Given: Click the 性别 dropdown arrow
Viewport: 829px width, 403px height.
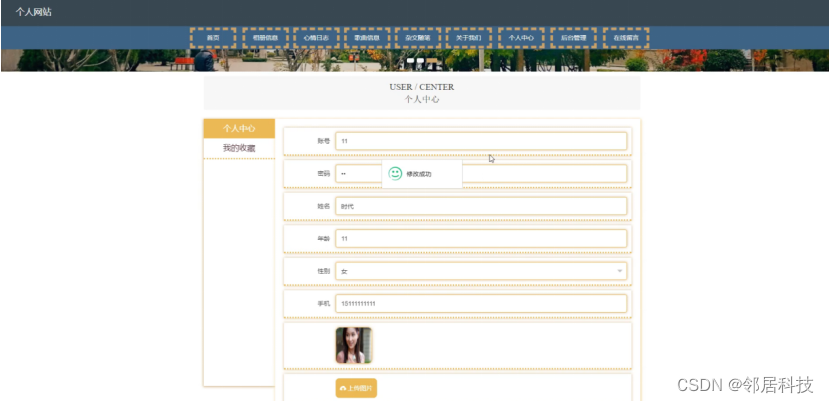Looking at the screenshot, I should [x=619, y=271].
